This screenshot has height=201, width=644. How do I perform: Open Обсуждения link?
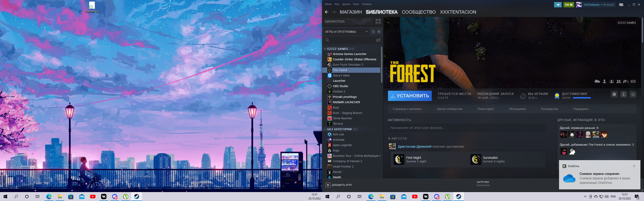517,109
